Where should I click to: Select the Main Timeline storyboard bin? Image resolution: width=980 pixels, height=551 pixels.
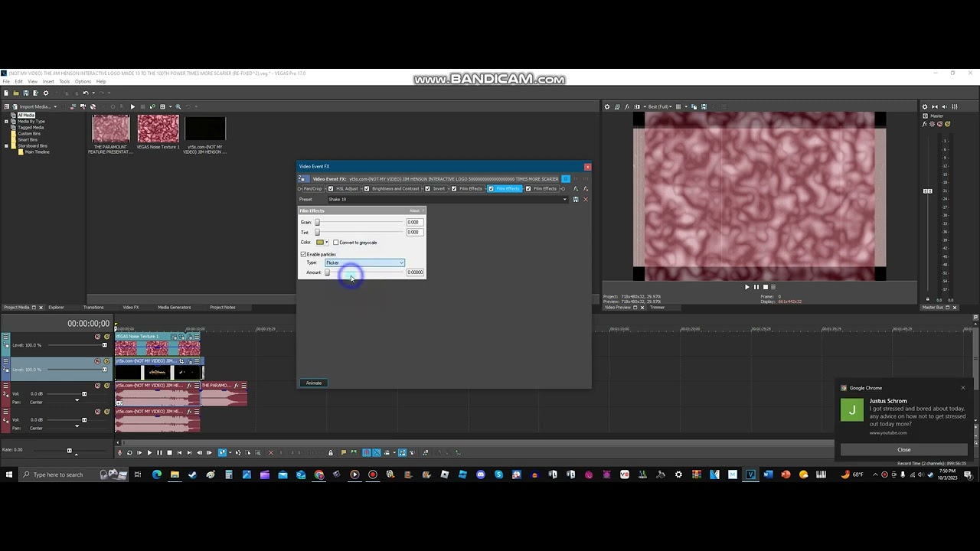point(37,152)
